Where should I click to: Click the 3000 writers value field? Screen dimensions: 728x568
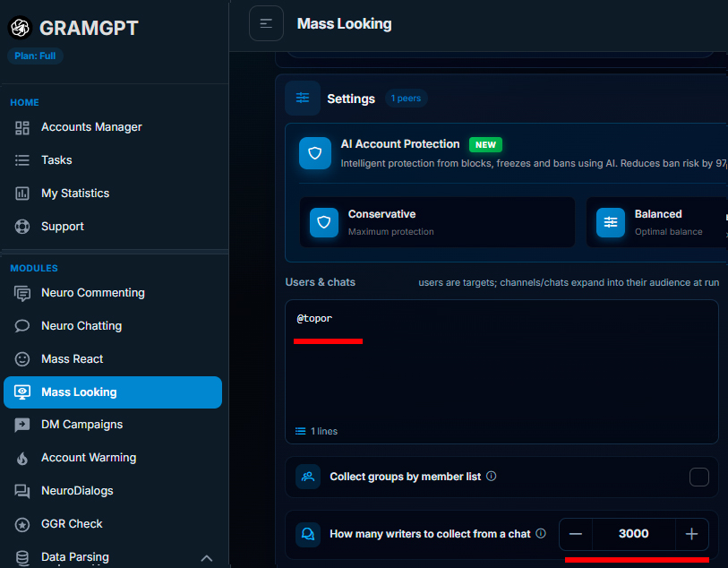634,534
